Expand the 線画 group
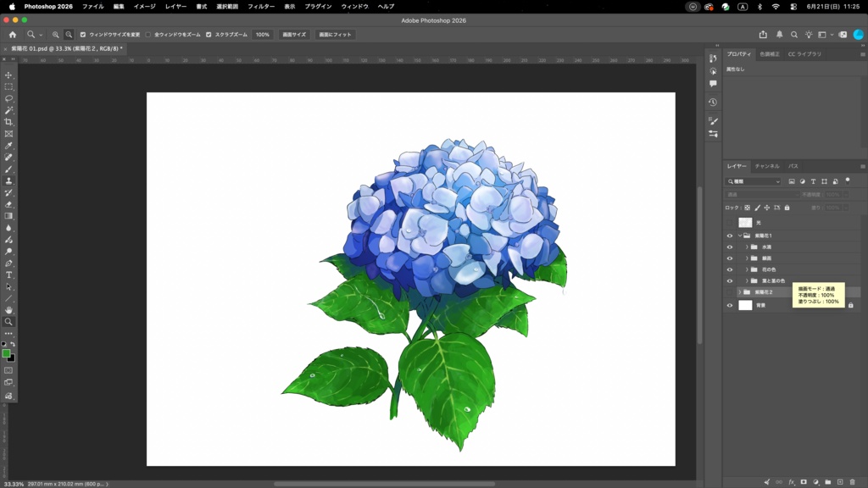868x488 pixels. pos(747,258)
